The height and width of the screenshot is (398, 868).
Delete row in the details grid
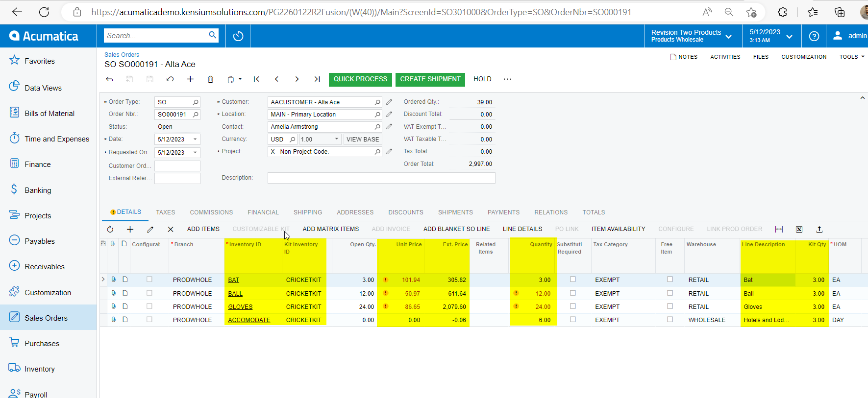(x=171, y=229)
